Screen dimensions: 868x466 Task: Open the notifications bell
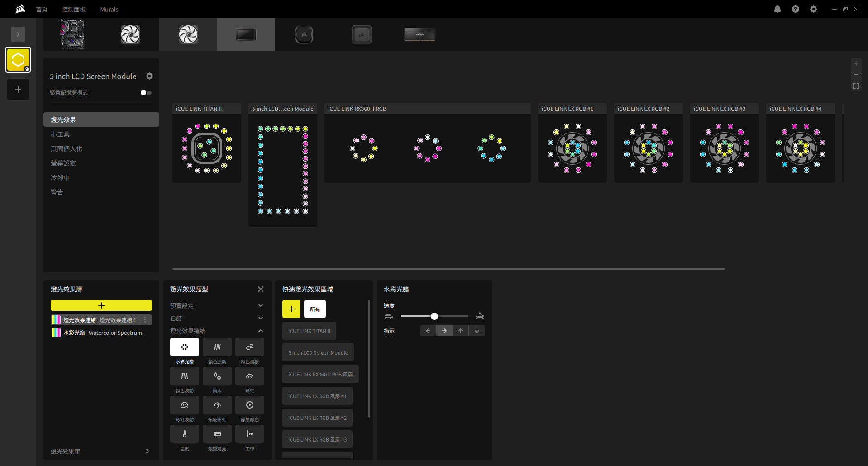click(x=777, y=9)
